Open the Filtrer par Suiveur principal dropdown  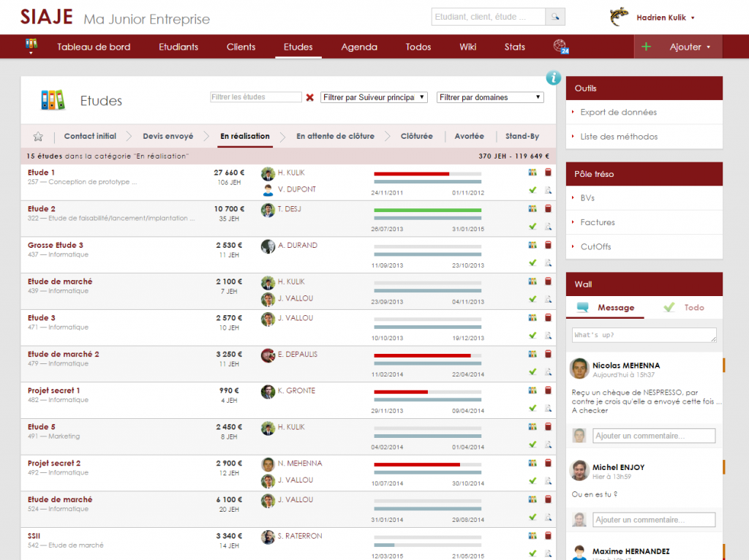[x=374, y=97]
